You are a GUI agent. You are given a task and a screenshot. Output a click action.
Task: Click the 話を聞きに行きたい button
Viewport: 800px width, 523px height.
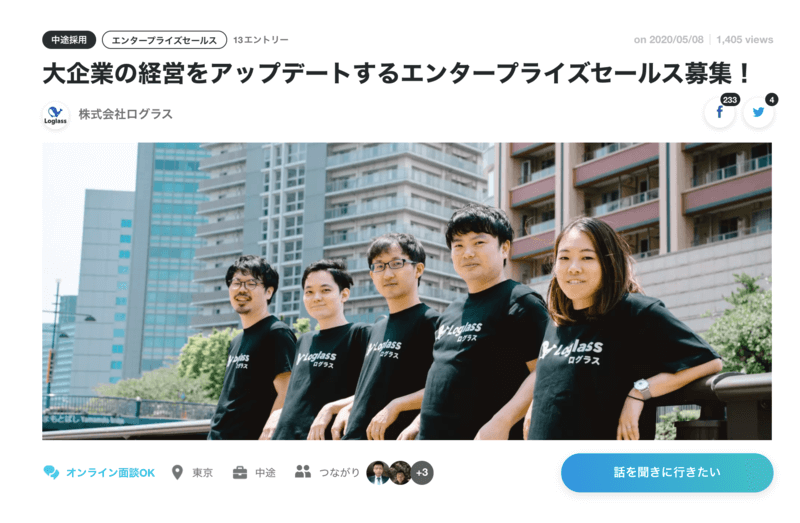(x=667, y=472)
